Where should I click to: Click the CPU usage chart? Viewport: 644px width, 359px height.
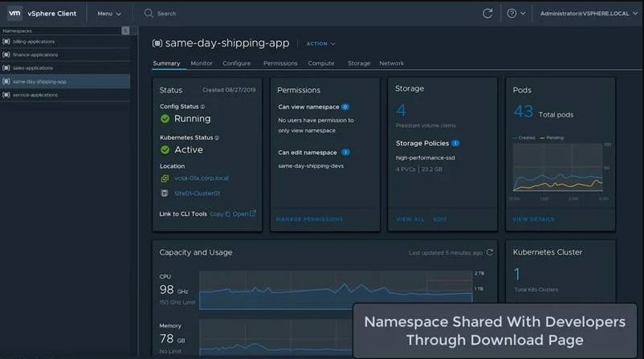336,290
